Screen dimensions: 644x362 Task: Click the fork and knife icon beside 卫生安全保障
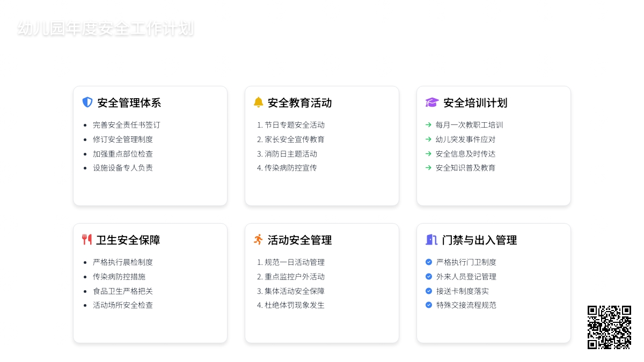(x=87, y=240)
